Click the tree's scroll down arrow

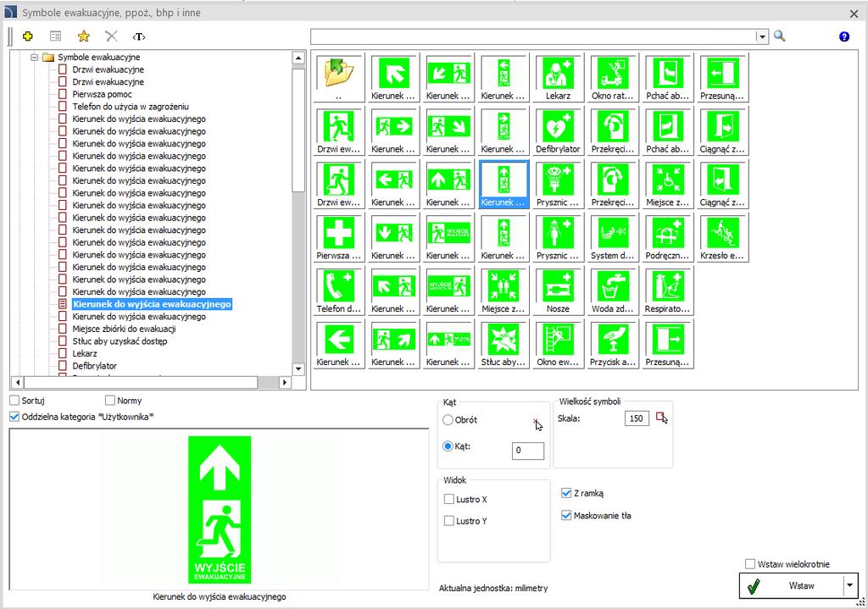(x=298, y=368)
